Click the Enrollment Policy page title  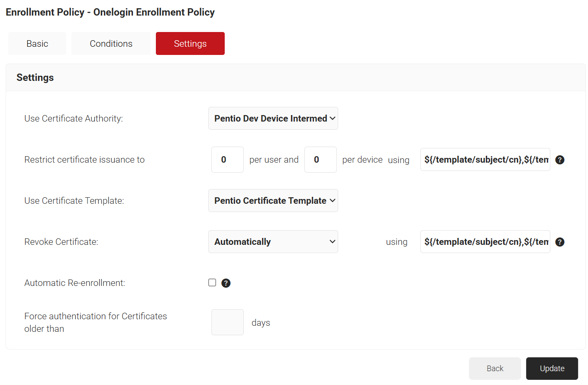(110, 12)
